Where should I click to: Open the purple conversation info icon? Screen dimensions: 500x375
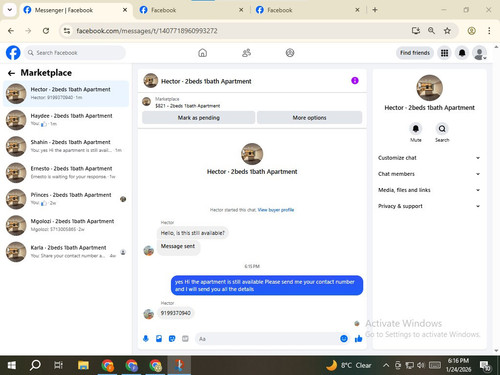pyautogui.click(x=355, y=81)
